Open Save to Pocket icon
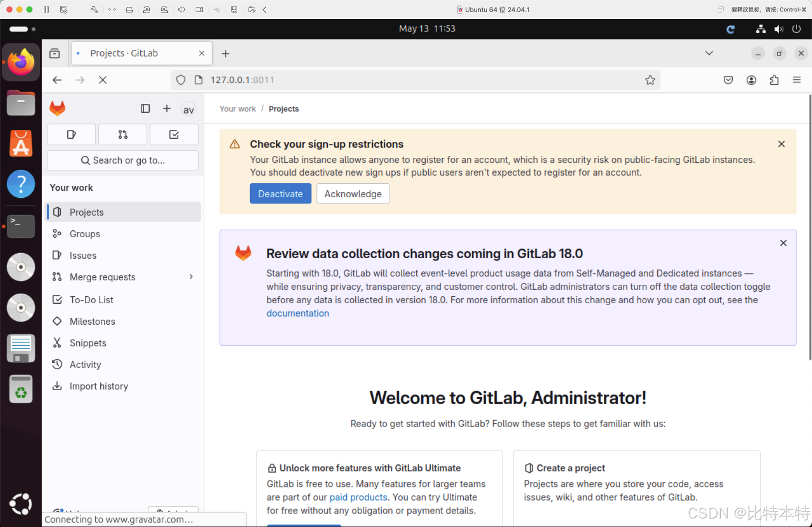This screenshot has height=527, width=812. point(728,80)
